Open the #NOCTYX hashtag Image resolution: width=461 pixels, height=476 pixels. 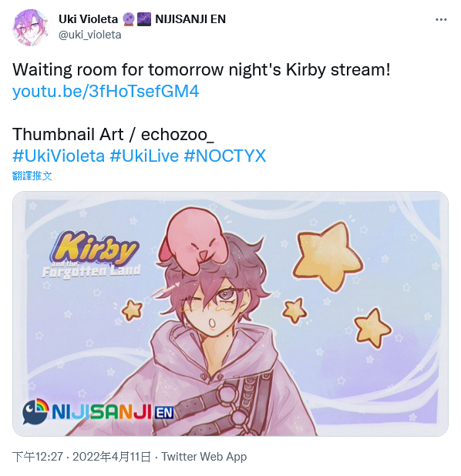(225, 156)
